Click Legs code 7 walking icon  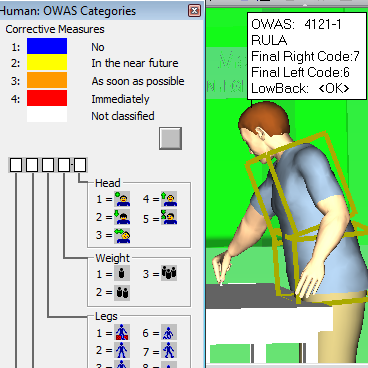coord(169,350)
